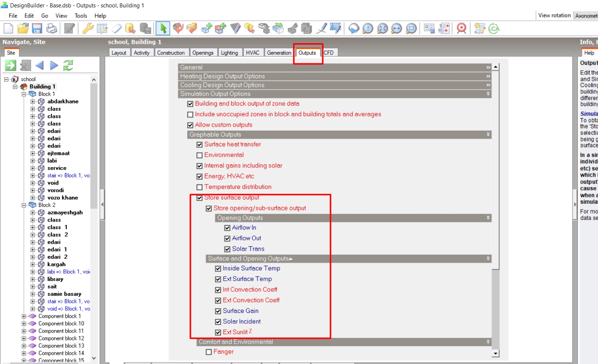Viewport: 598px width, 364px height.
Task: Open the Go menu
Action: tap(45, 16)
